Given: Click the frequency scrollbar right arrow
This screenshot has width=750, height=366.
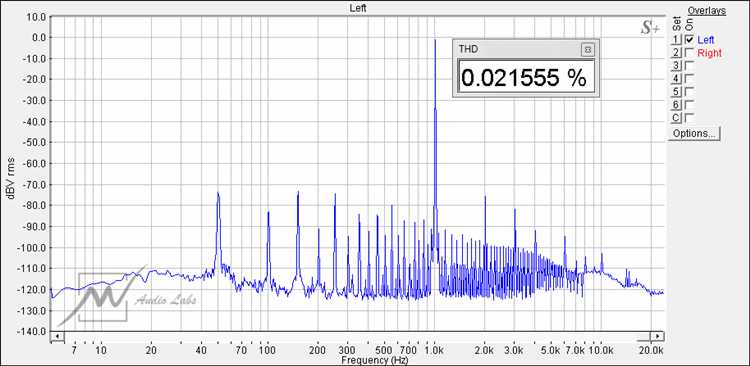Looking at the screenshot, I should 657,336.
